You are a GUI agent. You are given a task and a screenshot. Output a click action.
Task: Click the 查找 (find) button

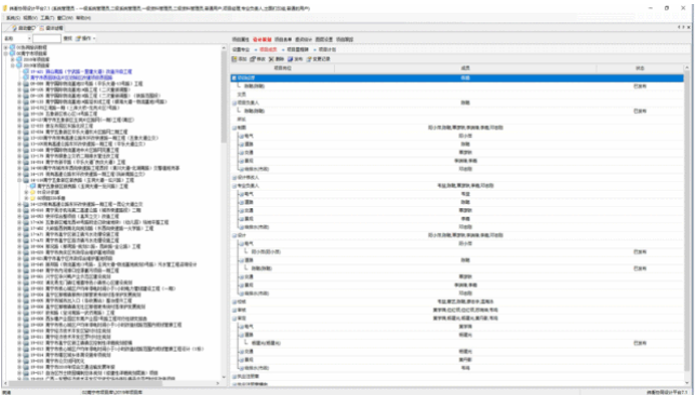(67, 39)
